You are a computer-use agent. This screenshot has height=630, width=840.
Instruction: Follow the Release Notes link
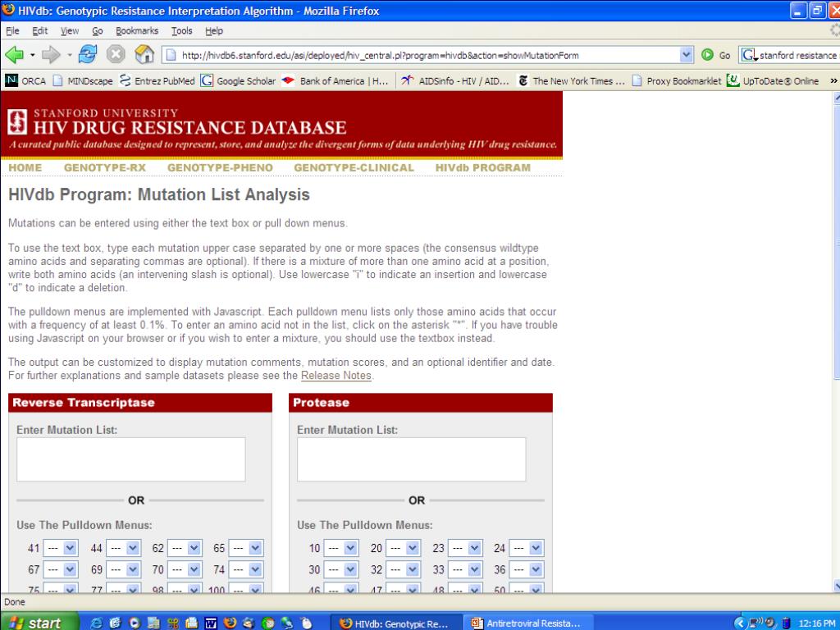click(336, 376)
